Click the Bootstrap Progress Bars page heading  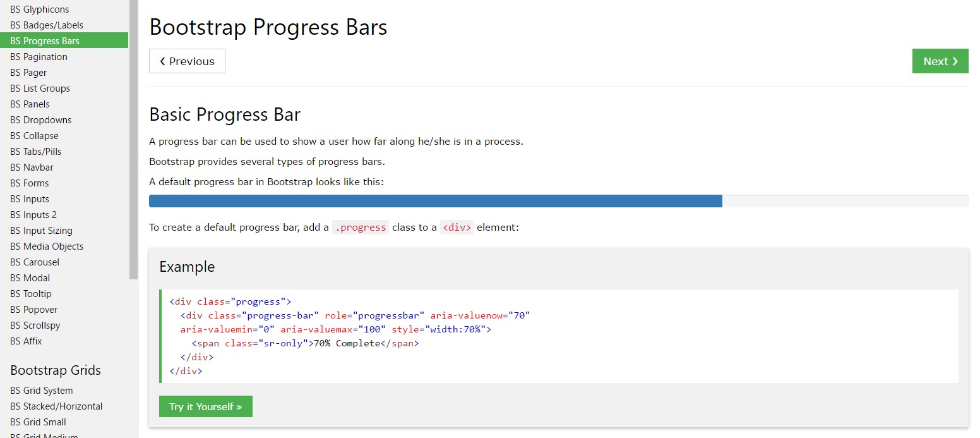click(268, 27)
